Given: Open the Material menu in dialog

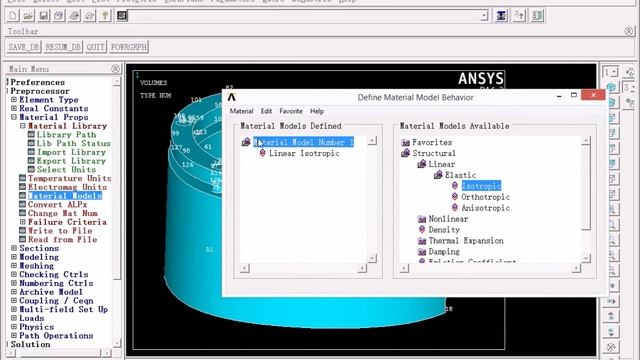Looking at the screenshot, I should pos(242,111).
